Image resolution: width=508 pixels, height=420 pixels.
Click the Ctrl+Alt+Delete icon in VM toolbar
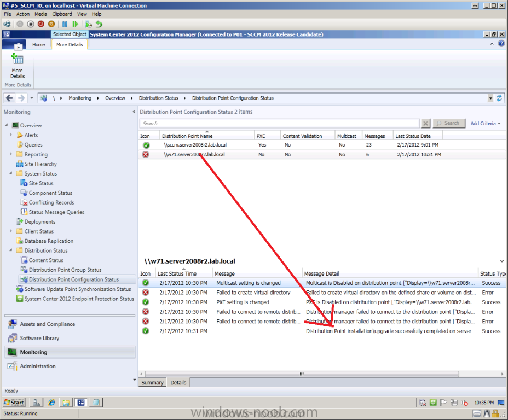tap(7, 24)
